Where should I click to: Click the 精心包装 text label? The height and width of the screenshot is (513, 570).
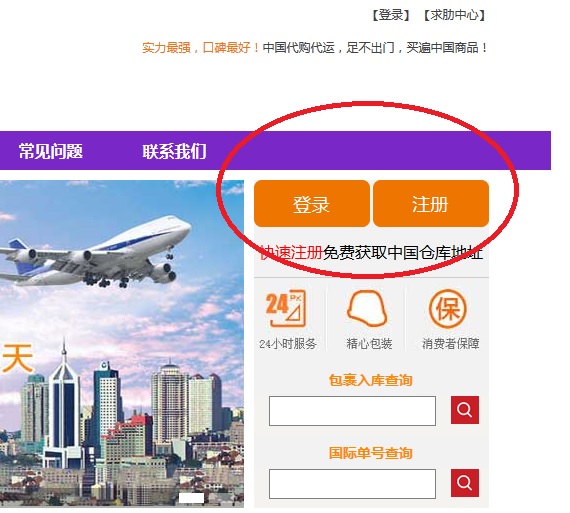pyautogui.click(x=369, y=344)
